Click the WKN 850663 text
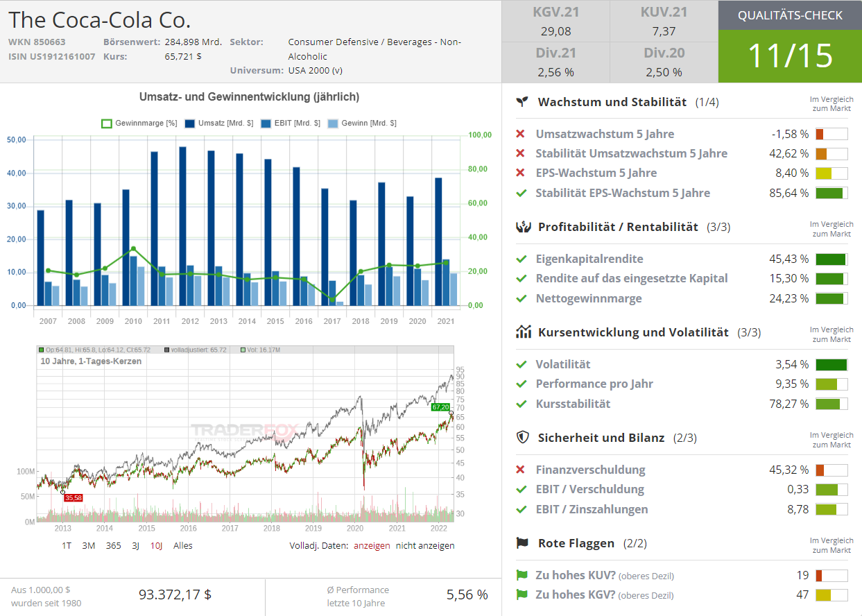The width and height of the screenshot is (862, 616). tap(37, 42)
